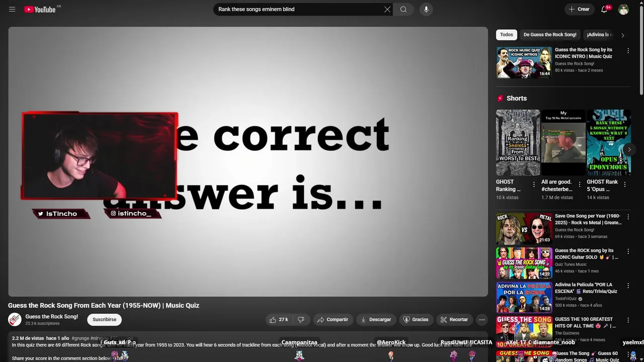Viewport: 644px width, 362px height.
Task: Subscribe with the Suscribirse button
Action: [x=104, y=320]
